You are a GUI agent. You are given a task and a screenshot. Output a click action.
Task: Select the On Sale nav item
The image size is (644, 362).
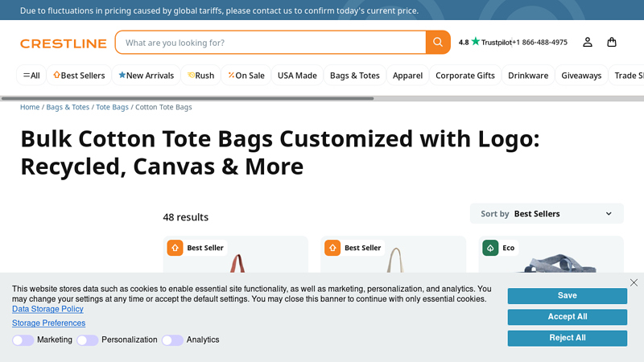[x=246, y=76]
